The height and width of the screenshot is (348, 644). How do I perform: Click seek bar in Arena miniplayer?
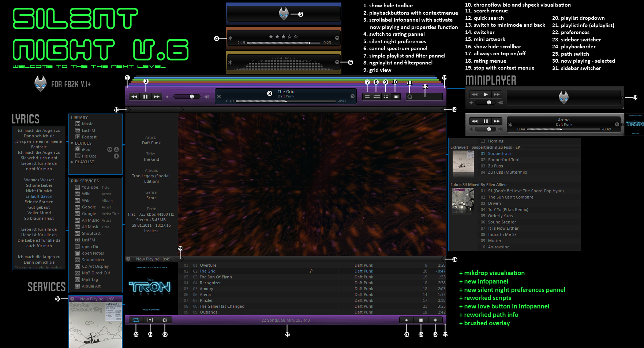563,129
